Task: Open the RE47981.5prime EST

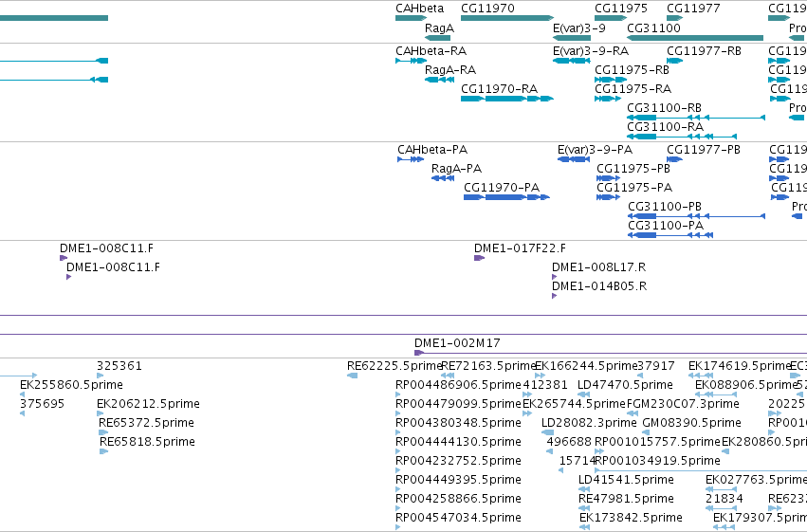Action: [584, 508]
